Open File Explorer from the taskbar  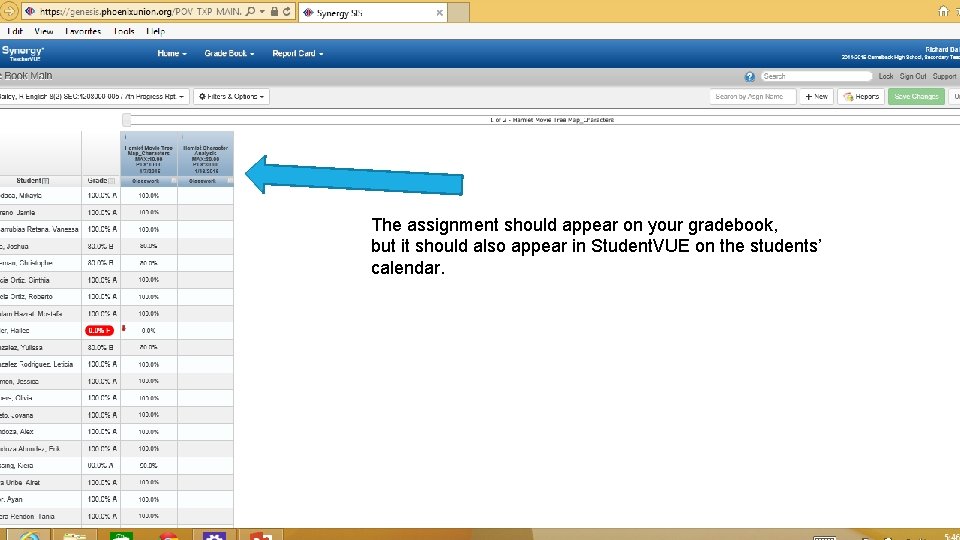pyautogui.click(x=74, y=536)
